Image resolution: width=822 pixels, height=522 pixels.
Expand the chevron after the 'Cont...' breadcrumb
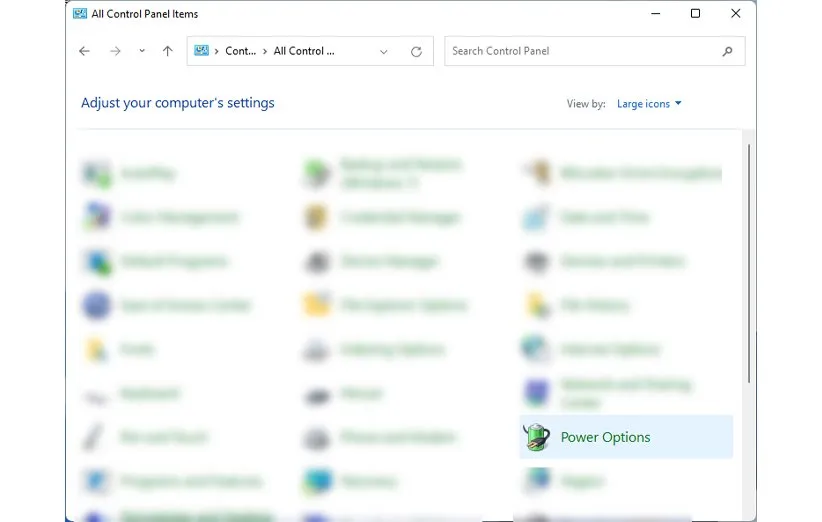tap(266, 51)
